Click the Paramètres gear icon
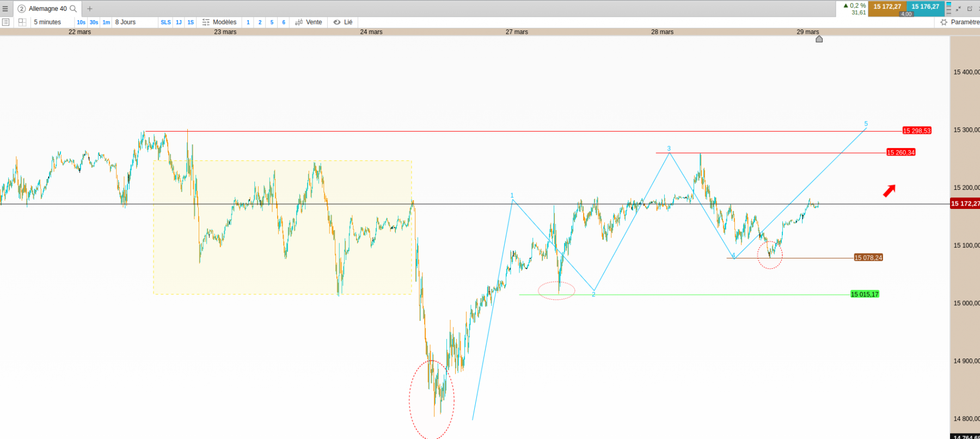 (x=944, y=22)
